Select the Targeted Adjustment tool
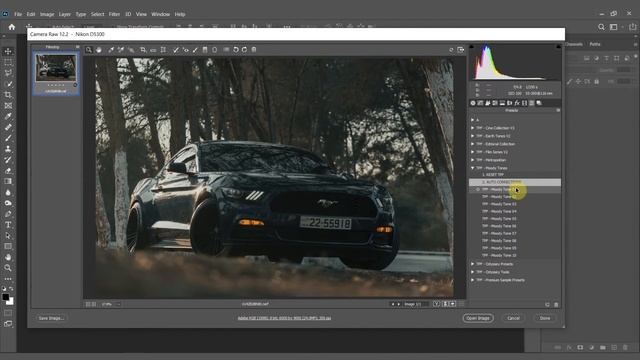The height and width of the screenshot is (360, 640). tap(131, 50)
